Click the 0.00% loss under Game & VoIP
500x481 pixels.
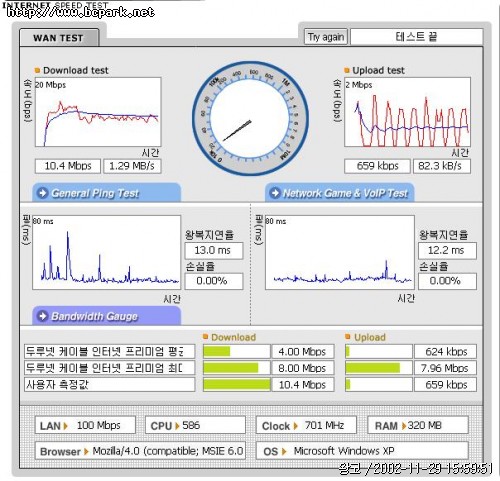(x=447, y=281)
